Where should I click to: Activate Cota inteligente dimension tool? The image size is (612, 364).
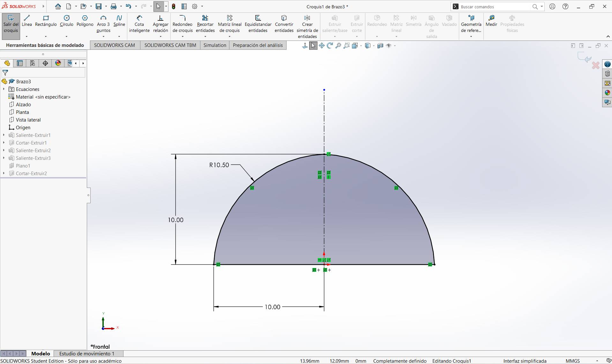(x=139, y=24)
